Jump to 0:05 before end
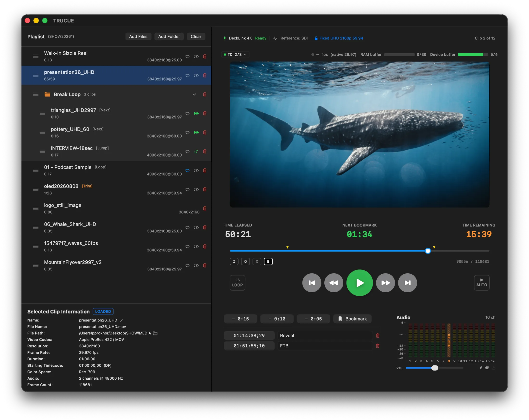 click(x=313, y=319)
